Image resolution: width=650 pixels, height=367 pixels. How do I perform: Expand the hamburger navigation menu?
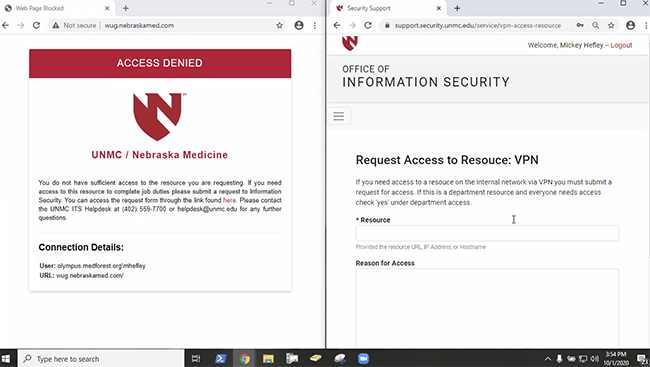(x=339, y=116)
